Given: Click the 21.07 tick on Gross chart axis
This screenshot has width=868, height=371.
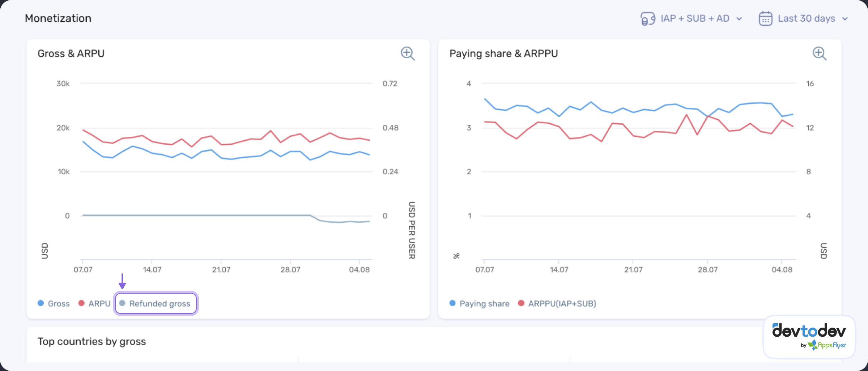Looking at the screenshot, I should point(221,269).
